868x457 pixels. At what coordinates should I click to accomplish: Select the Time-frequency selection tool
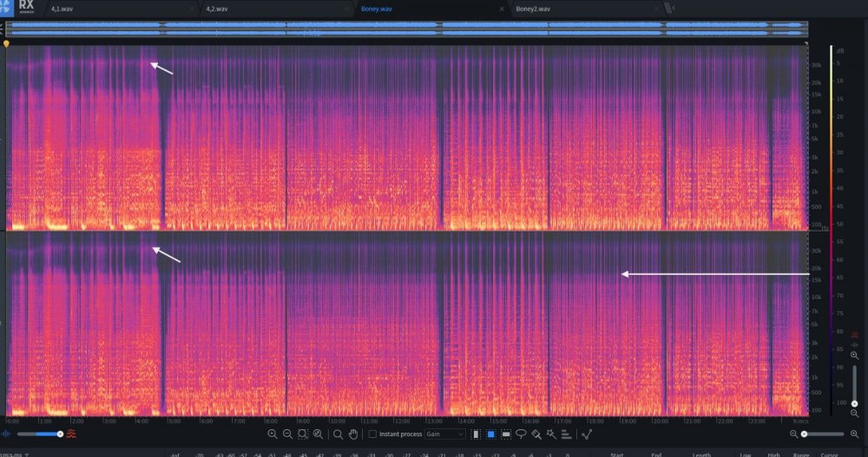490,434
